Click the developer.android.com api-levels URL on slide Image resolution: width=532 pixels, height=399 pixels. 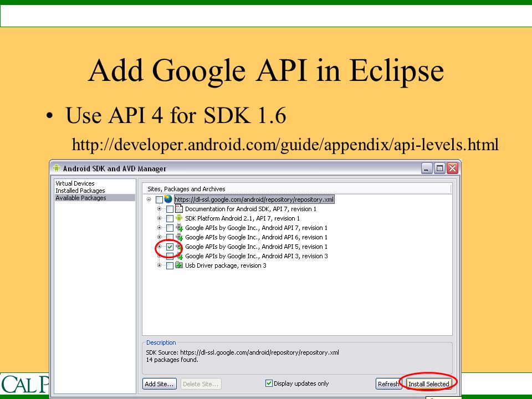coord(285,145)
